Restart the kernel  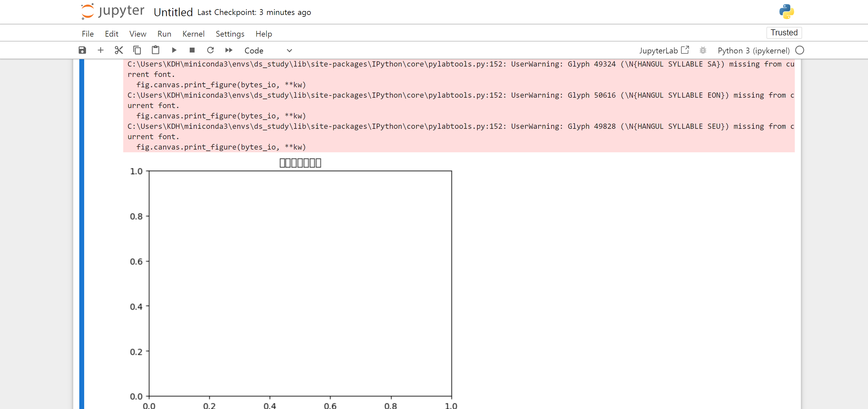coord(210,50)
